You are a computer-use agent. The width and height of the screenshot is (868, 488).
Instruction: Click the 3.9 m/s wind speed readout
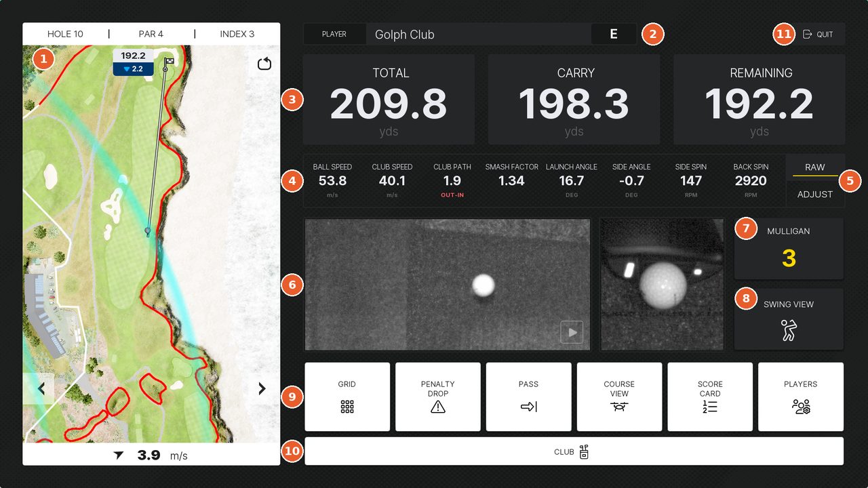pyautogui.click(x=162, y=455)
